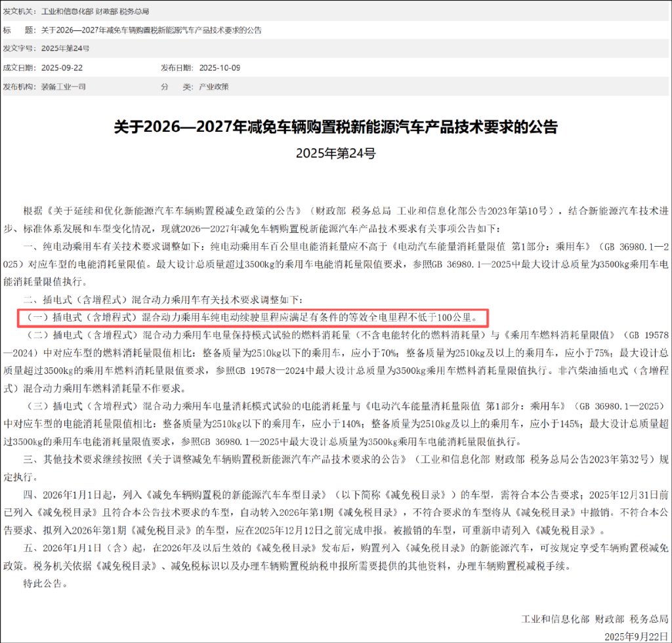Click section 四、2026年1月1日起，列入
This screenshot has width=672, height=643.
(x=336, y=512)
